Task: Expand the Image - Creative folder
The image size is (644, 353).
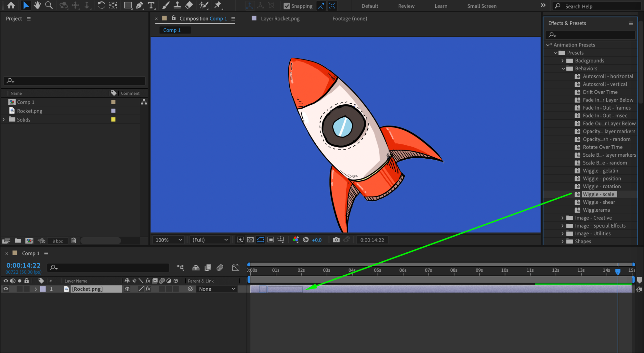Action: tap(562, 218)
